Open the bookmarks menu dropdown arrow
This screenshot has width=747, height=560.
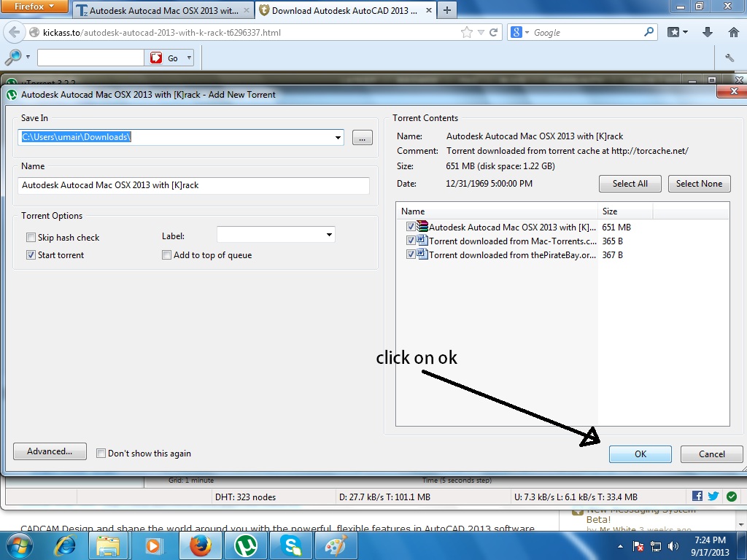[x=685, y=32]
